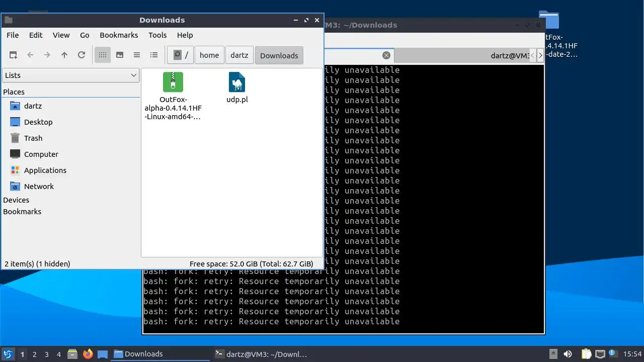
Task: Switch to workspace 2
Action: click(34, 354)
